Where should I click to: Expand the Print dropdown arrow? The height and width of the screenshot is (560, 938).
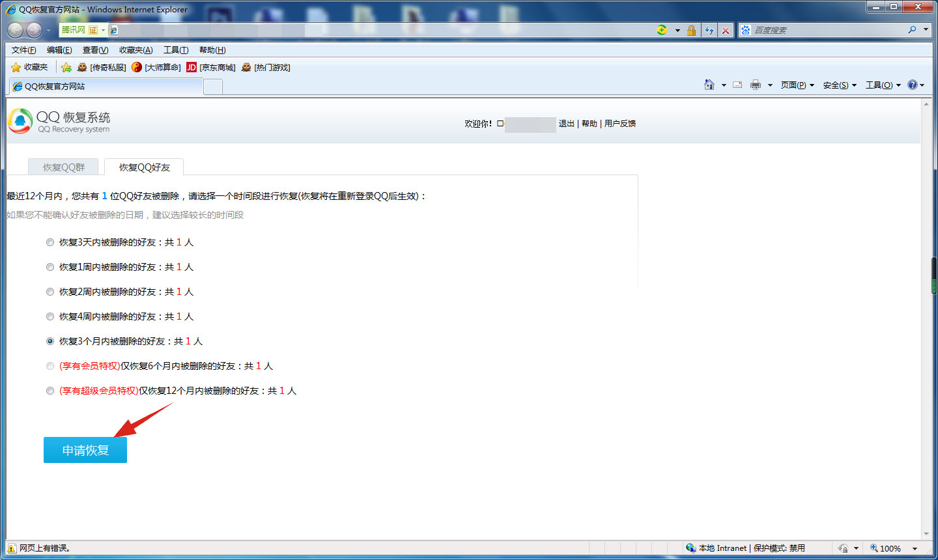(770, 85)
